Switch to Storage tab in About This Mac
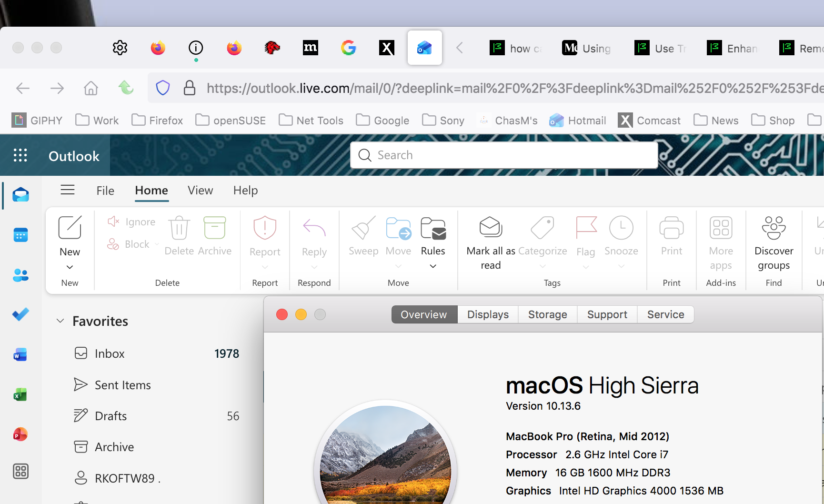The height and width of the screenshot is (504, 824). tap(548, 314)
